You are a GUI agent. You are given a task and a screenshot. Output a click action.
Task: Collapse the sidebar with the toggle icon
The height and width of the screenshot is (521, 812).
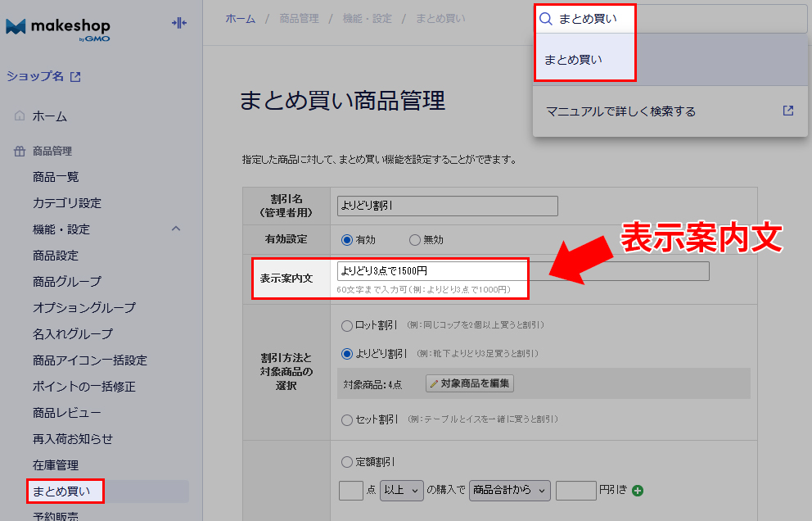coord(178,23)
